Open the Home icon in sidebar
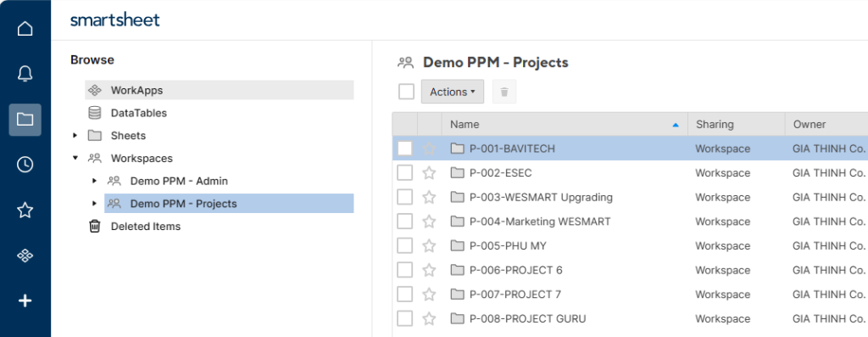 [x=25, y=28]
